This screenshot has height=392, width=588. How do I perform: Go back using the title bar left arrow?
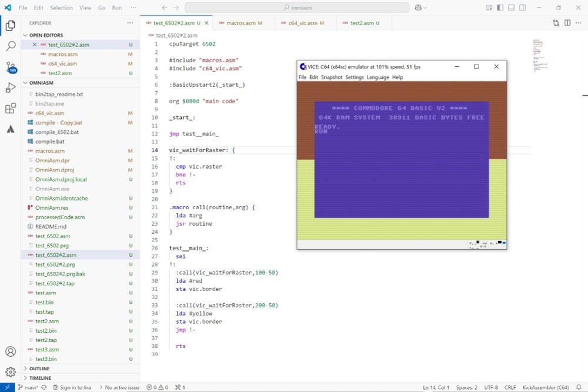tap(165, 8)
